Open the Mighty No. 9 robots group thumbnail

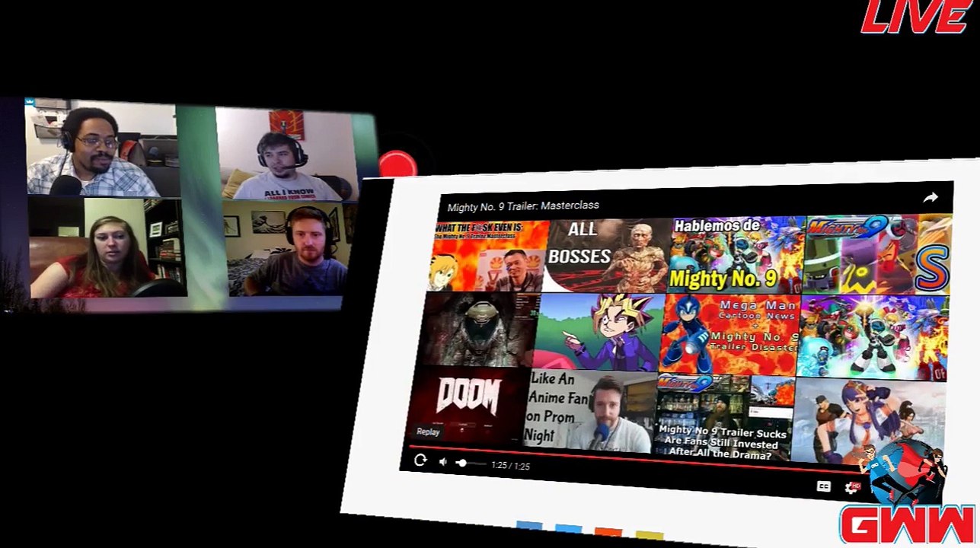[x=873, y=336]
